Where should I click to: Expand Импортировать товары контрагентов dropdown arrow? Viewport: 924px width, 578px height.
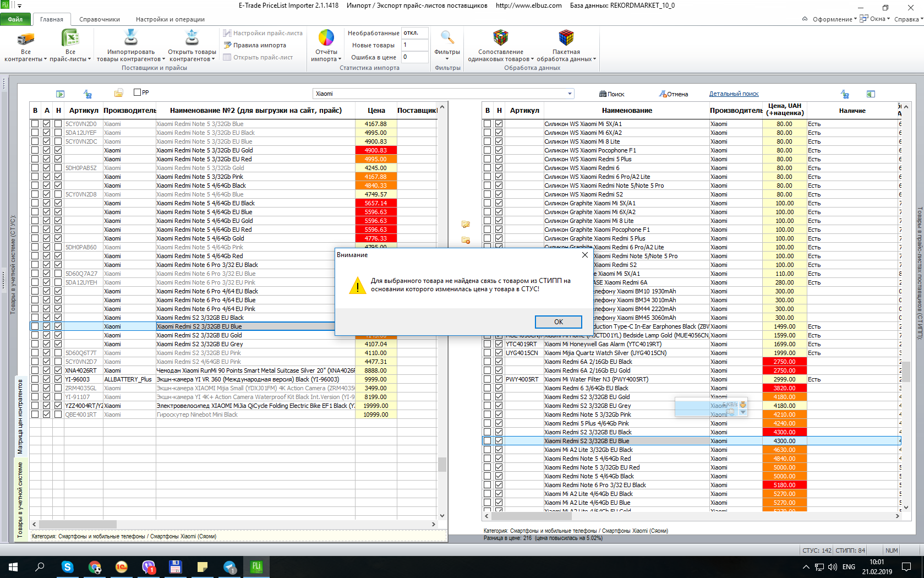point(164,59)
